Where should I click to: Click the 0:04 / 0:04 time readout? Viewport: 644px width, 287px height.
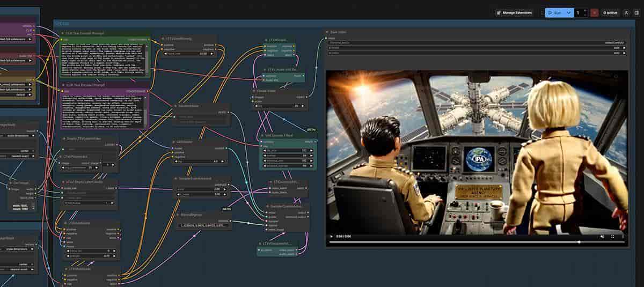pos(343,237)
